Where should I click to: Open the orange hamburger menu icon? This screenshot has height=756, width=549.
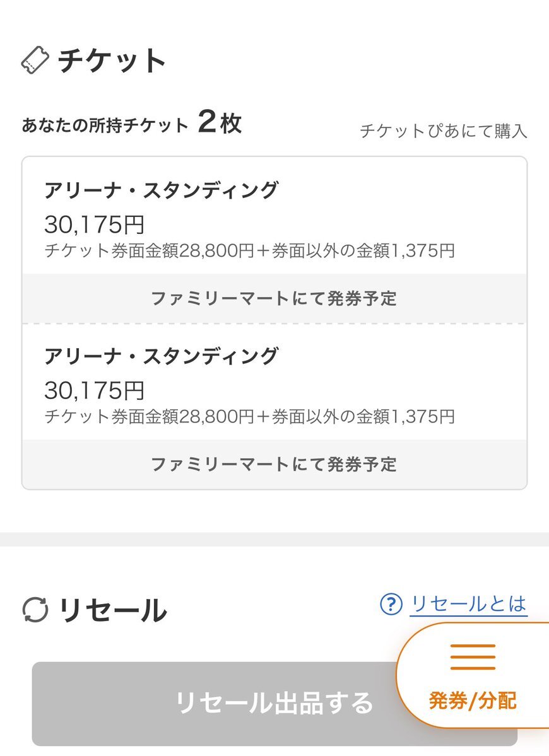click(x=473, y=656)
